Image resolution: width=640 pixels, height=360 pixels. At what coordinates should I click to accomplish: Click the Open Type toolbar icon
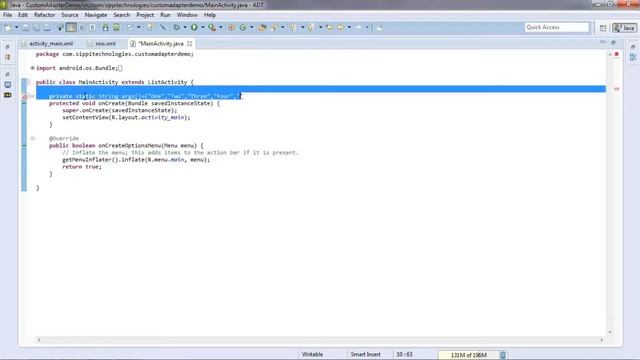(x=262, y=27)
